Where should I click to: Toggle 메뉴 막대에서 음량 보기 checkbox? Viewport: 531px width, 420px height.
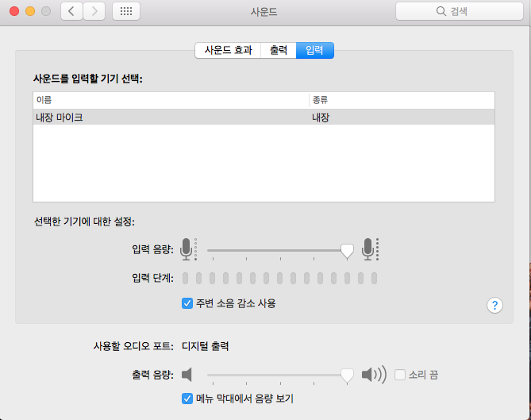point(187,399)
